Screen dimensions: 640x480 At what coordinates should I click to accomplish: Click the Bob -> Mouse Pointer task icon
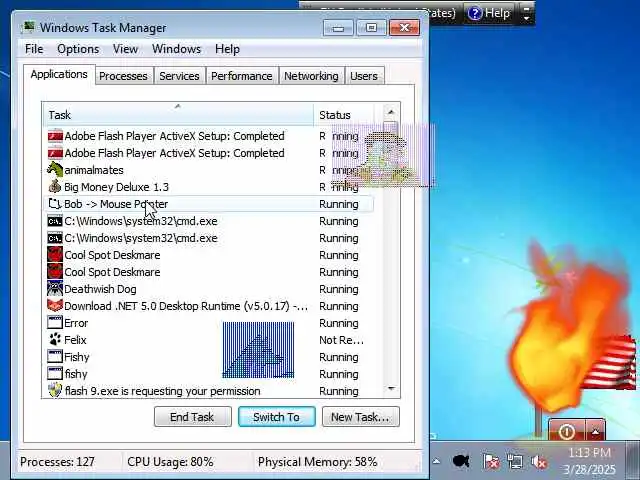tap(55, 204)
